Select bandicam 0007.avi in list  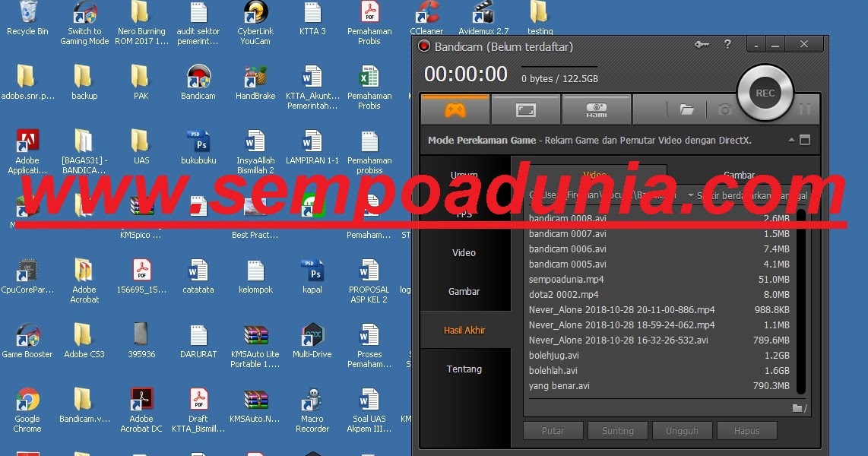[x=659, y=234]
